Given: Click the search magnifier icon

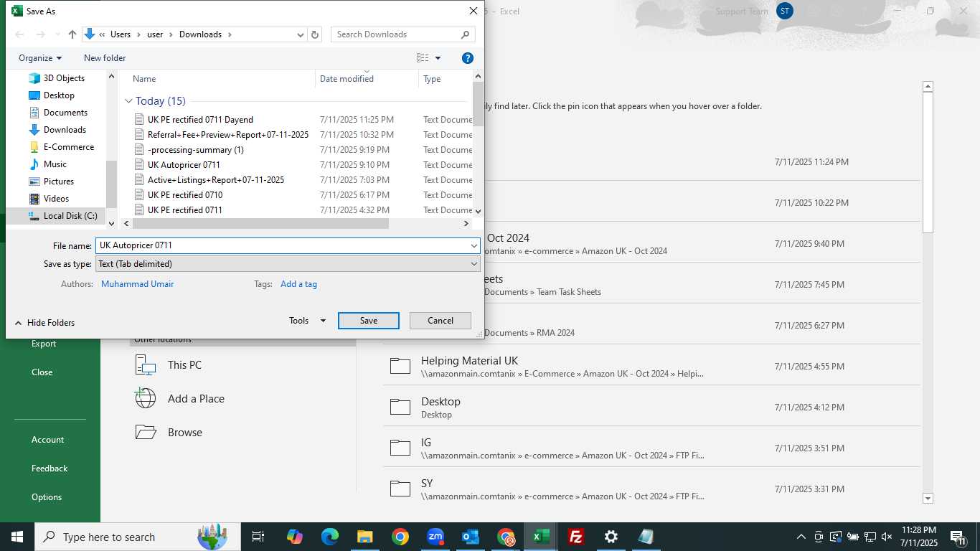Looking at the screenshot, I should point(465,34).
